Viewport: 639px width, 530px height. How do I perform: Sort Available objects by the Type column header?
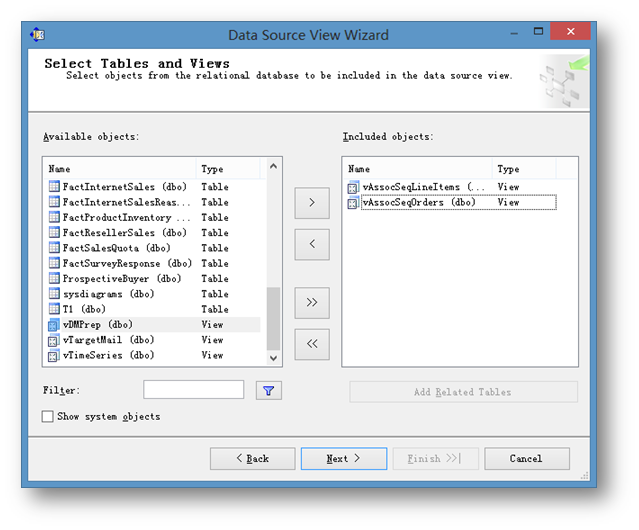point(228,169)
